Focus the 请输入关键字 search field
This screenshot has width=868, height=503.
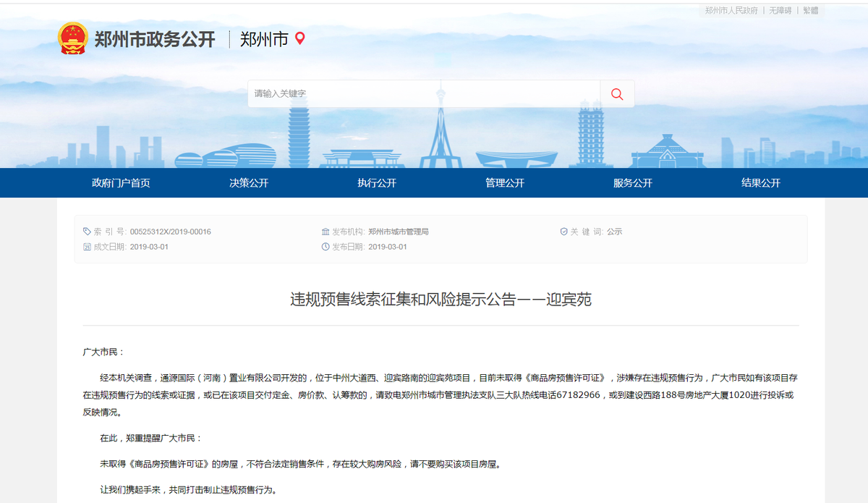[424, 94]
